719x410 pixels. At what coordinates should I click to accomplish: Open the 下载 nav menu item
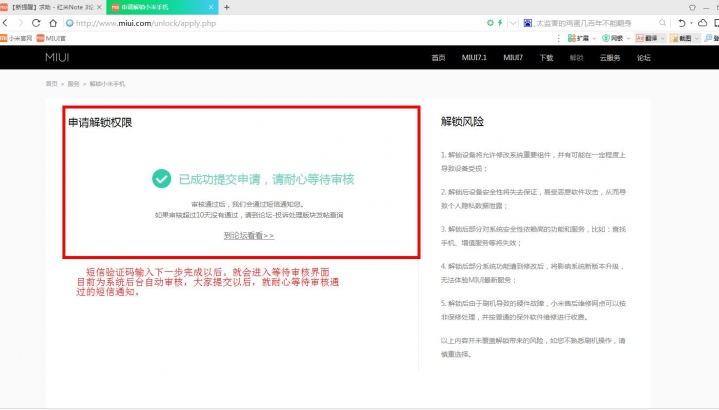(x=546, y=57)
